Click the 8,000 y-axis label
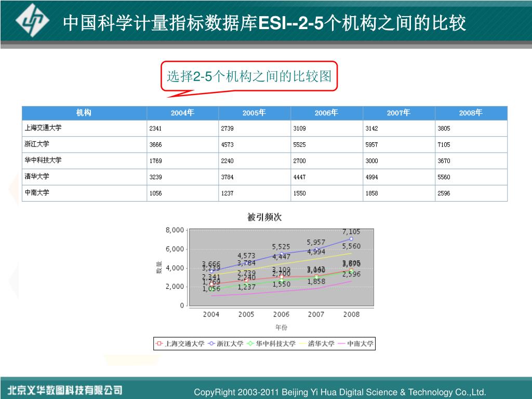Screen dimensions: 532x399 tap(175, 230)
